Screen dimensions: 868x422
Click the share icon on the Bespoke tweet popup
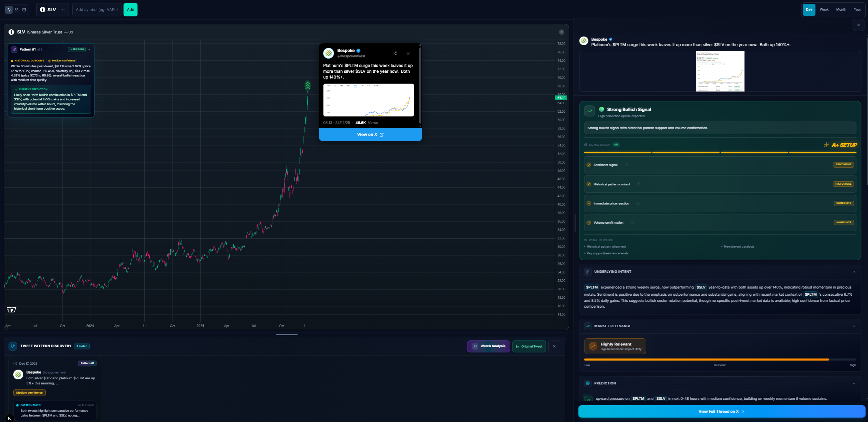tap(395, 54)
